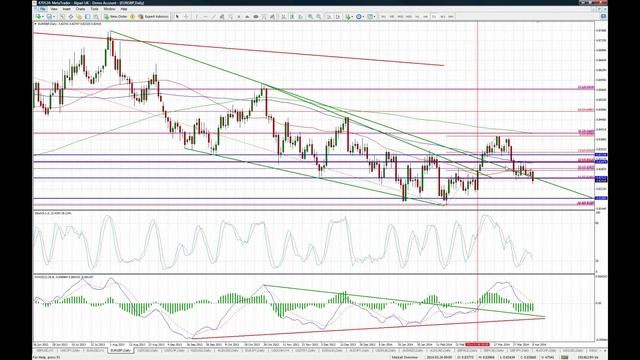Switch to the MN timeframe
640x360 pixels.
451,17
